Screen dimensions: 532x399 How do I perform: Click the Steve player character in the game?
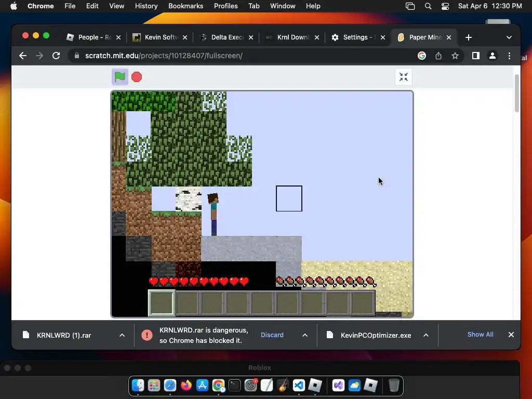(x=213, y=214)
